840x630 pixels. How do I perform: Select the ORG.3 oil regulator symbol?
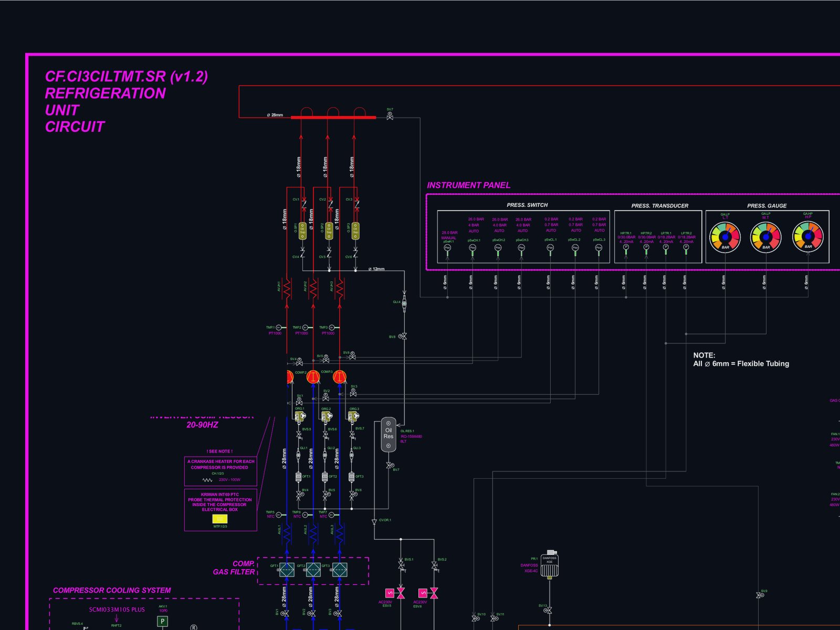(353, 417)
